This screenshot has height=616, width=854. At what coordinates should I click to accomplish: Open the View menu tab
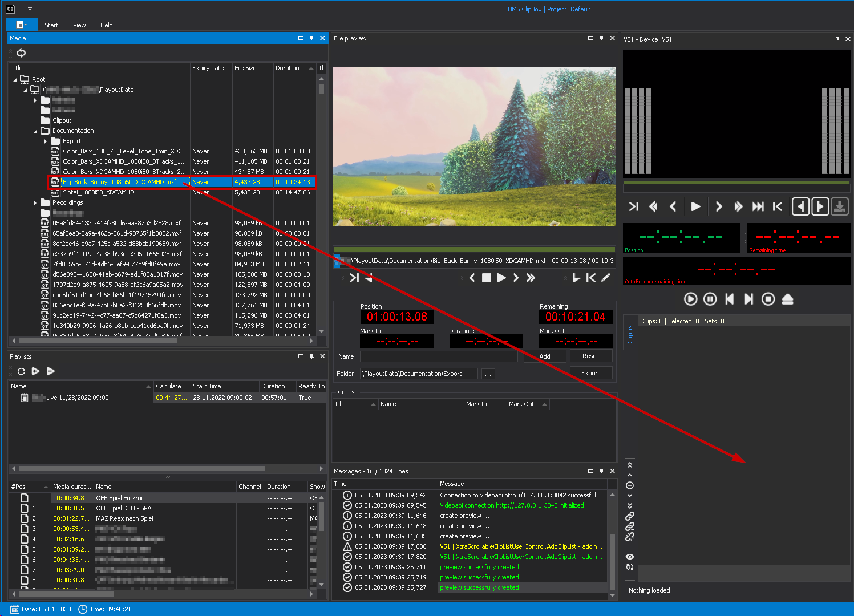tap(79, 25)
